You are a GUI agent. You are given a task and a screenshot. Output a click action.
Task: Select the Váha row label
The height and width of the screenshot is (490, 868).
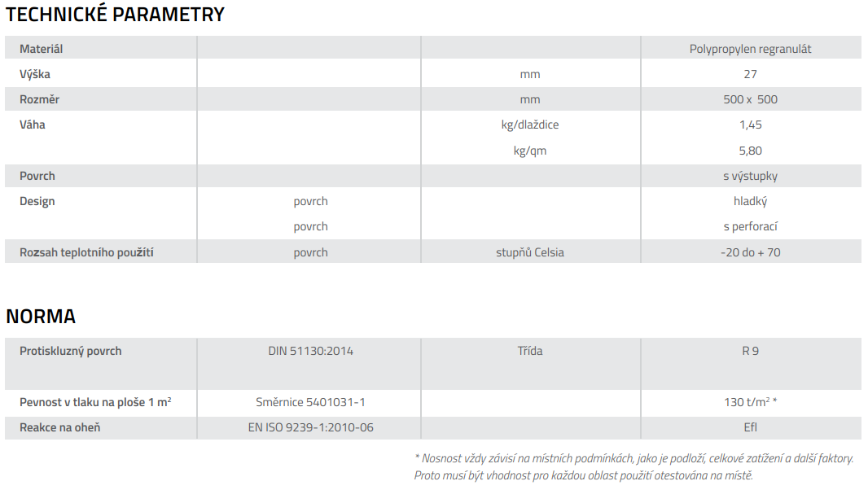(x=33, y=125)
